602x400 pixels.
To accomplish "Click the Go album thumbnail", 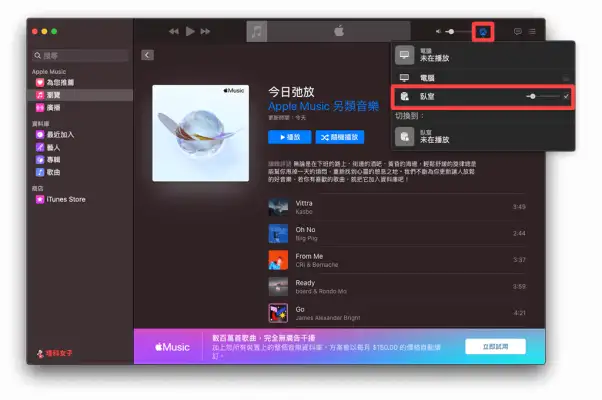I will point(278,313).
